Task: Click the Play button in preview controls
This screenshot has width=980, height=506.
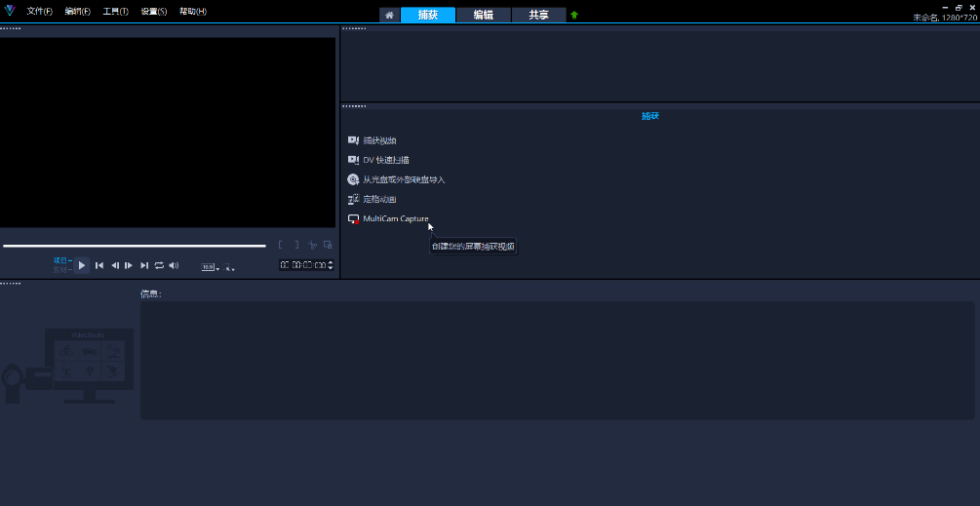Action: coord(82,265)
